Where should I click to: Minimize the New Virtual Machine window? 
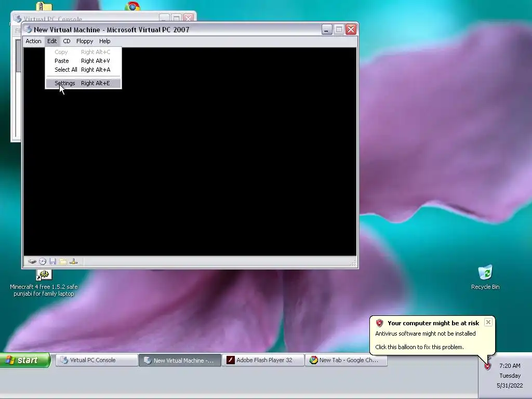point(327,30)
